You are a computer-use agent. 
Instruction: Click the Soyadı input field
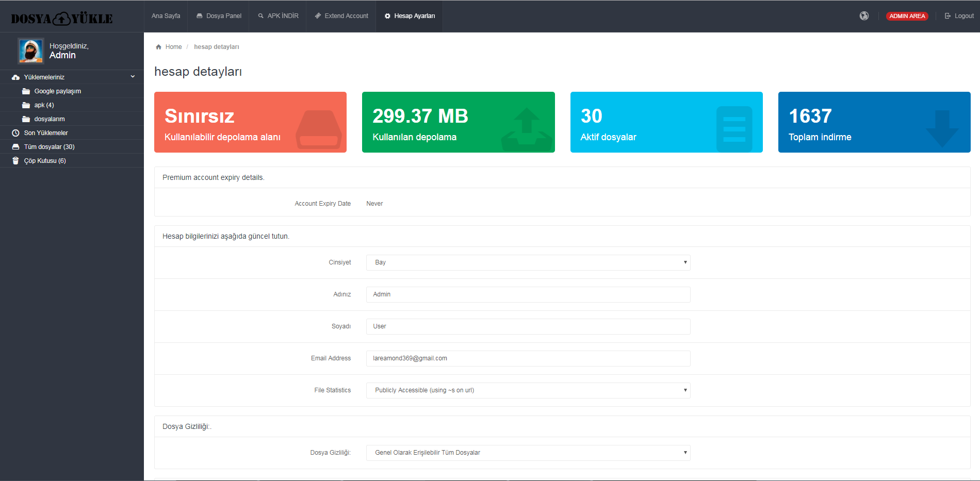tap(528, 326)
